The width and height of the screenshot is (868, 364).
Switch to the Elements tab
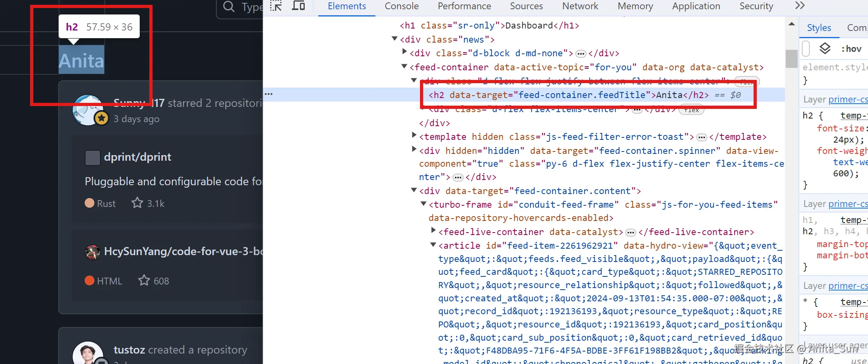347,6
